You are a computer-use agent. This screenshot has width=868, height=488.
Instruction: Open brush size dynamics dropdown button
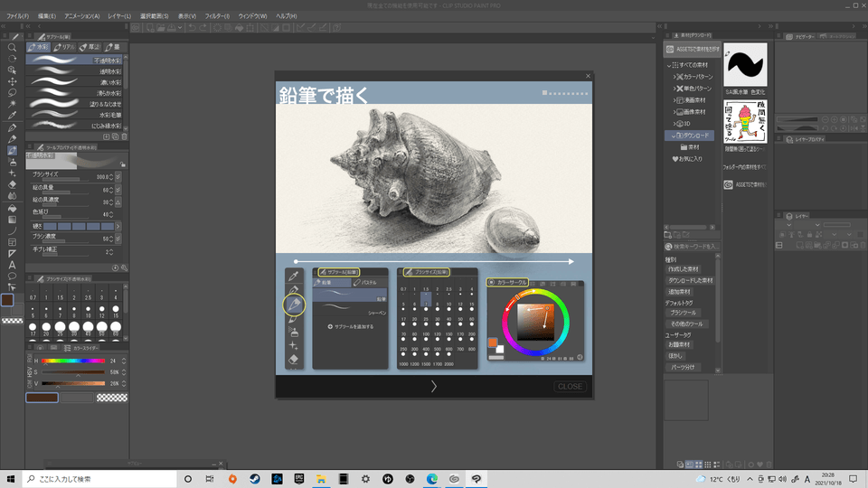118,177
